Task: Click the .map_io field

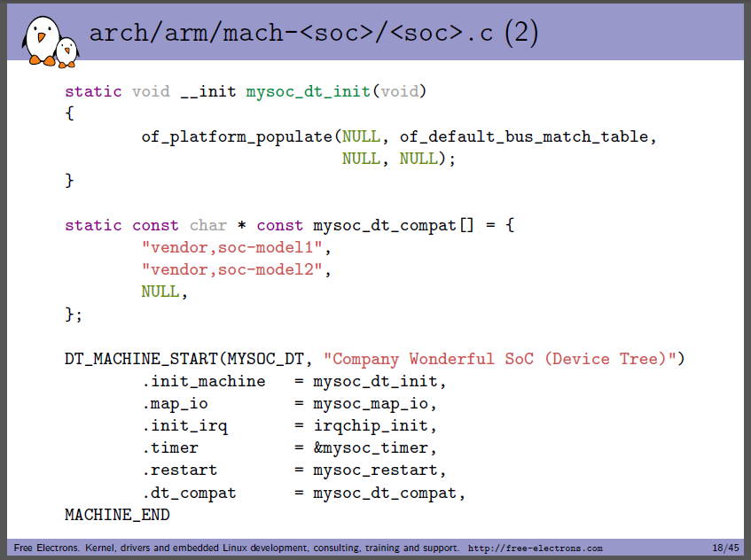Action: (x=175, y=404)
